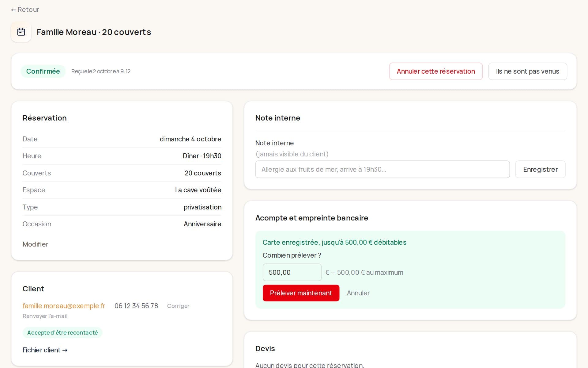The image size is (588, 368).
Task: Click Carte enregistrée, jusqu'à 500,00 € débitables text
Action: [x=334, y=242]
